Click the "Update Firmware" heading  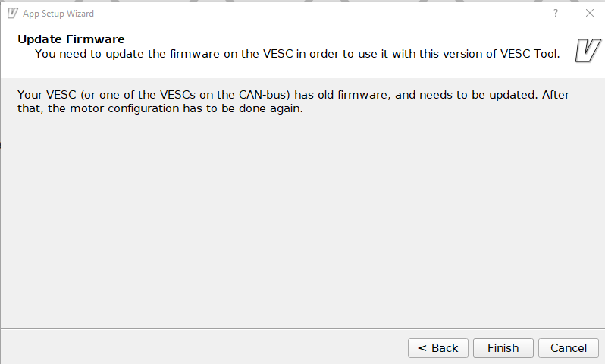click(x=71, y=39)
